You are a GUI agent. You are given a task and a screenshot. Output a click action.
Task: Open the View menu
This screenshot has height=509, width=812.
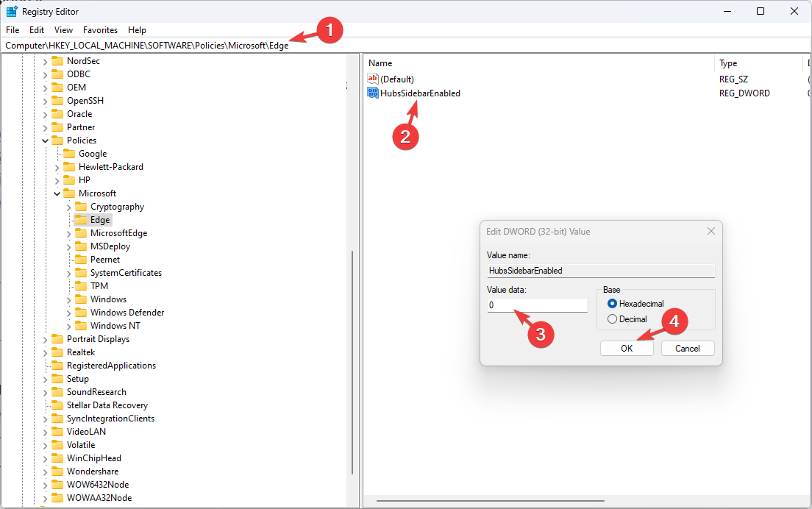click(x=64, y=30)
